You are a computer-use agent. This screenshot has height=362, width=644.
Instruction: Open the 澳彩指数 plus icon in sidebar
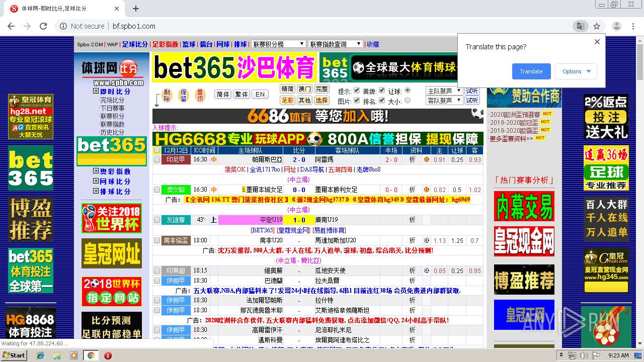point(96,171)
